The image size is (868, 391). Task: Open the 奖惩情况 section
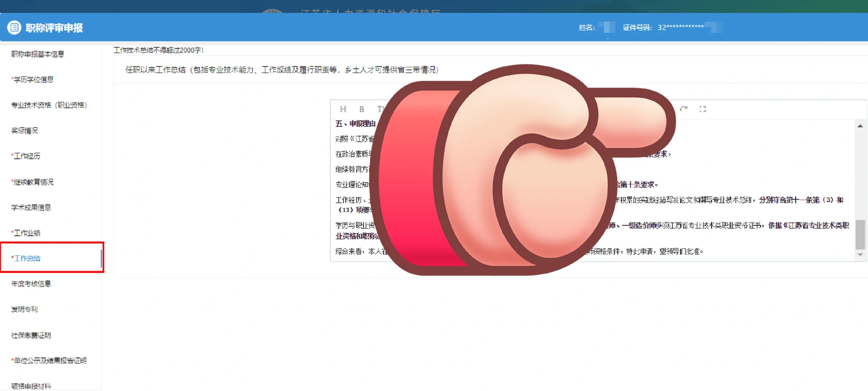(x=24, y=131)
